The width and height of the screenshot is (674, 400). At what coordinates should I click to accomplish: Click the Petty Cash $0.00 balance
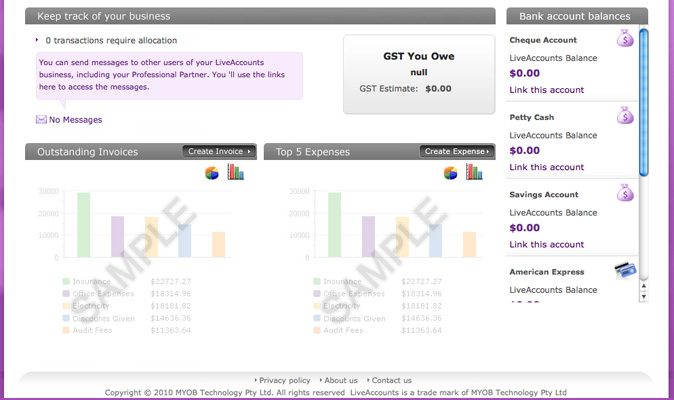524,150
